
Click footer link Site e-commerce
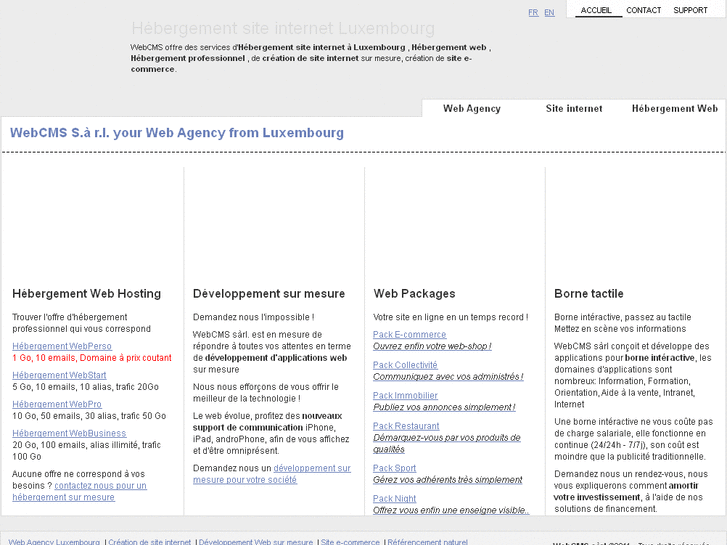pos(350,541)
